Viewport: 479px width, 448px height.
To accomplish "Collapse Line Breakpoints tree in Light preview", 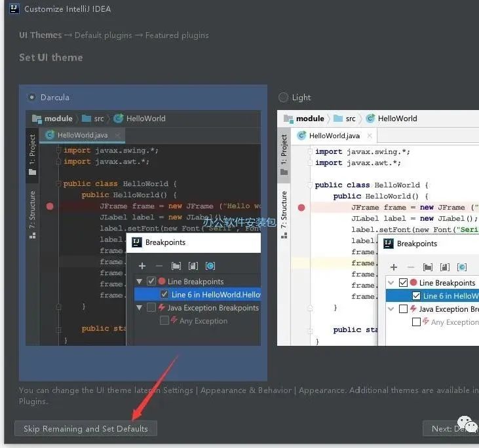I will coord(391,283).
